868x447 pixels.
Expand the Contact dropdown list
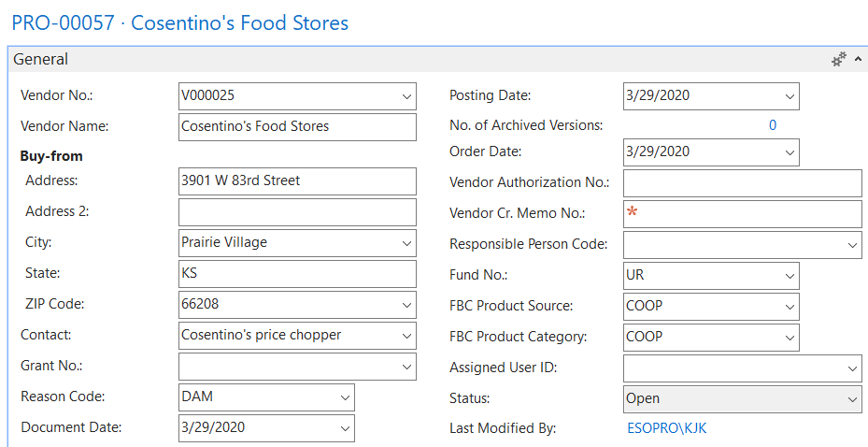click(406, 336)
